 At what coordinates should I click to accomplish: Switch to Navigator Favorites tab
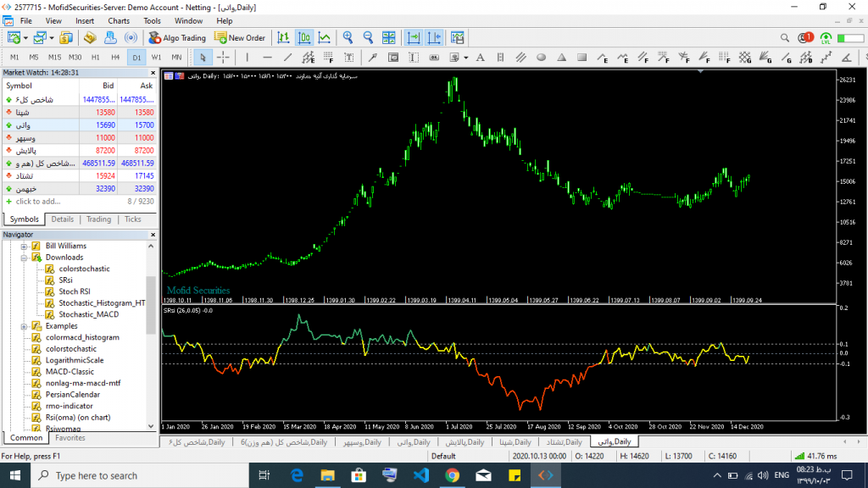tap(70, 438)
